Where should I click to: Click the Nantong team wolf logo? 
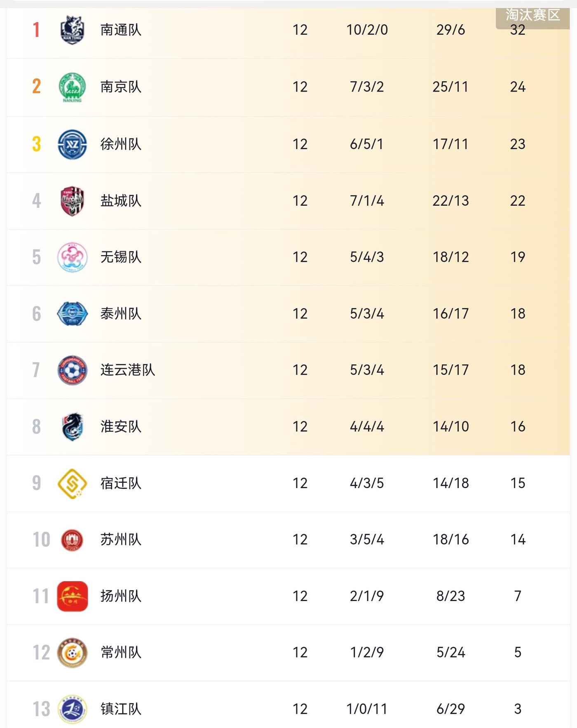click(72, 30)
